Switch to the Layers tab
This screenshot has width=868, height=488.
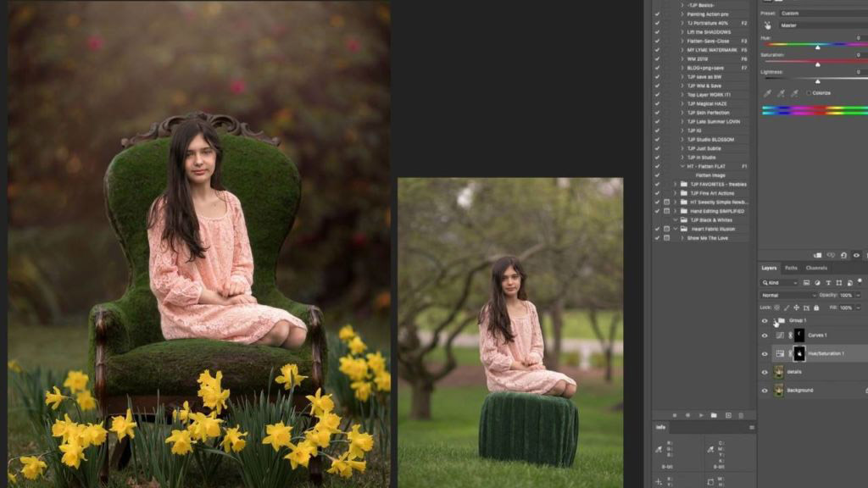769,268
